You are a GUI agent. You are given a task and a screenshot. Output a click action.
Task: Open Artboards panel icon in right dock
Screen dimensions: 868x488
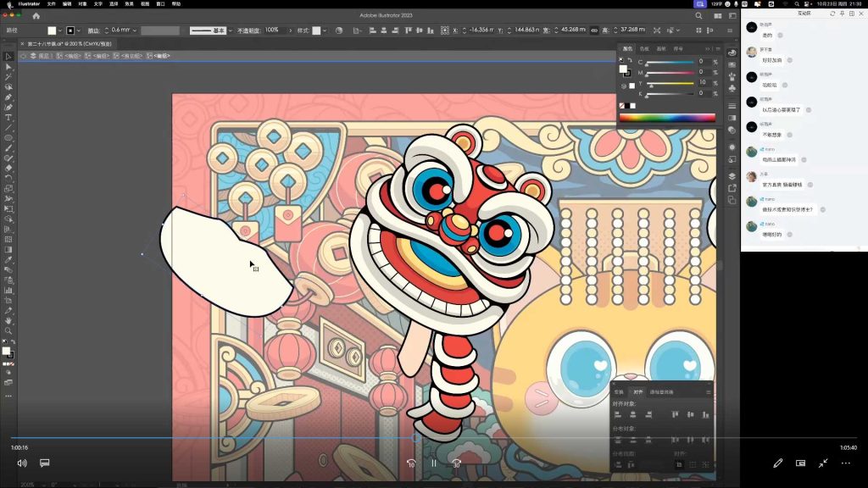pos(732,200)
